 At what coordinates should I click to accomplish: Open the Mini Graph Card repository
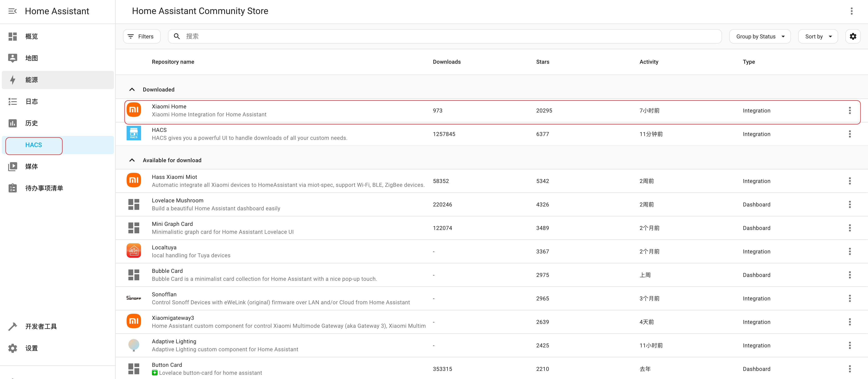point(492,228)
